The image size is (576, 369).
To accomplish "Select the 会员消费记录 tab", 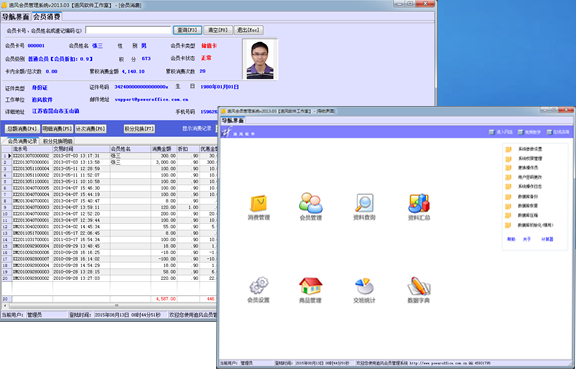I will 22,141.
